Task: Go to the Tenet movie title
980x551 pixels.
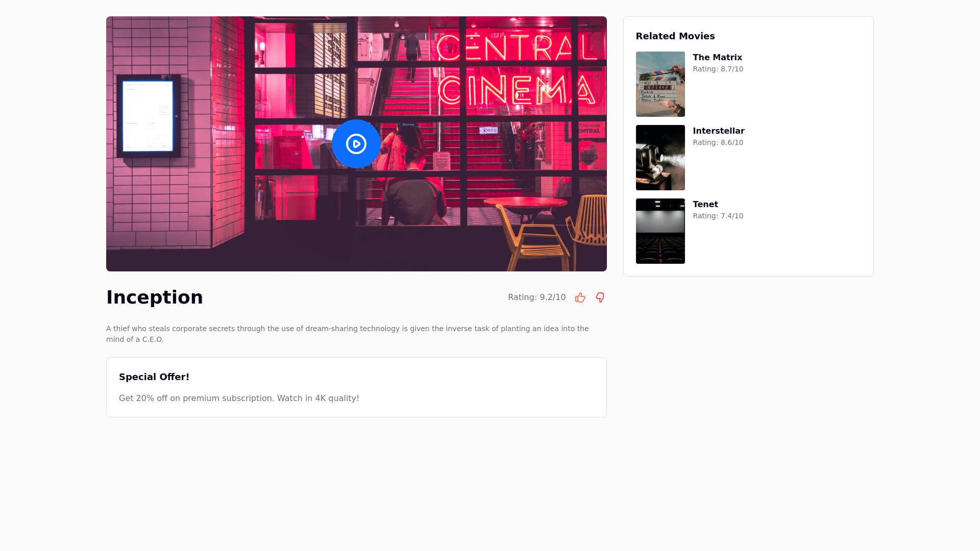Action: 705,205
